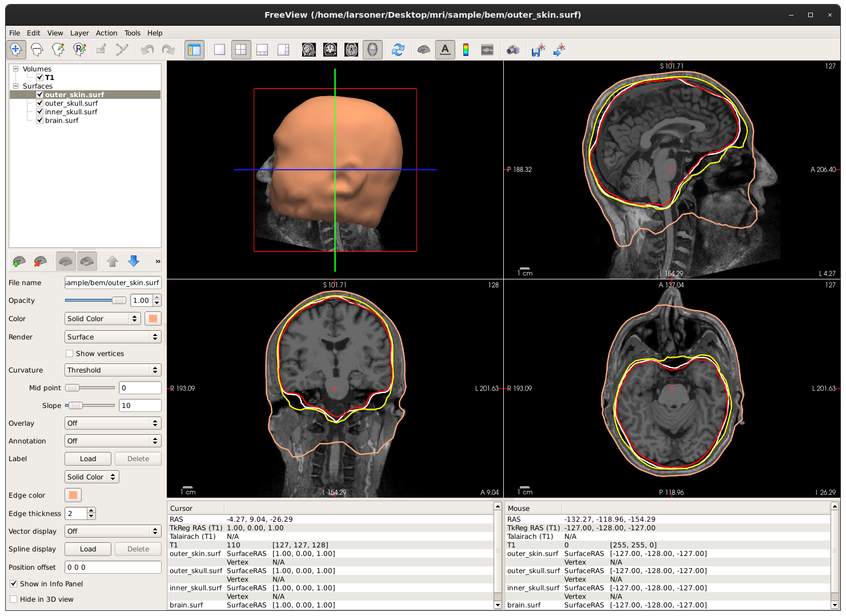Open the Help menu
This screenshot has width=846, height=616.
(x=155, y=33)
